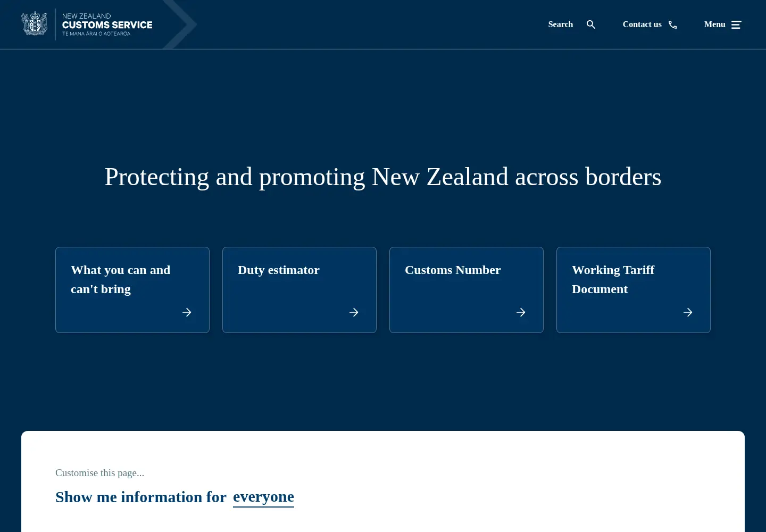The image size is (766, 532).
Task: Click arrow on What you can and can't bring card
Action: pos(187,312)
